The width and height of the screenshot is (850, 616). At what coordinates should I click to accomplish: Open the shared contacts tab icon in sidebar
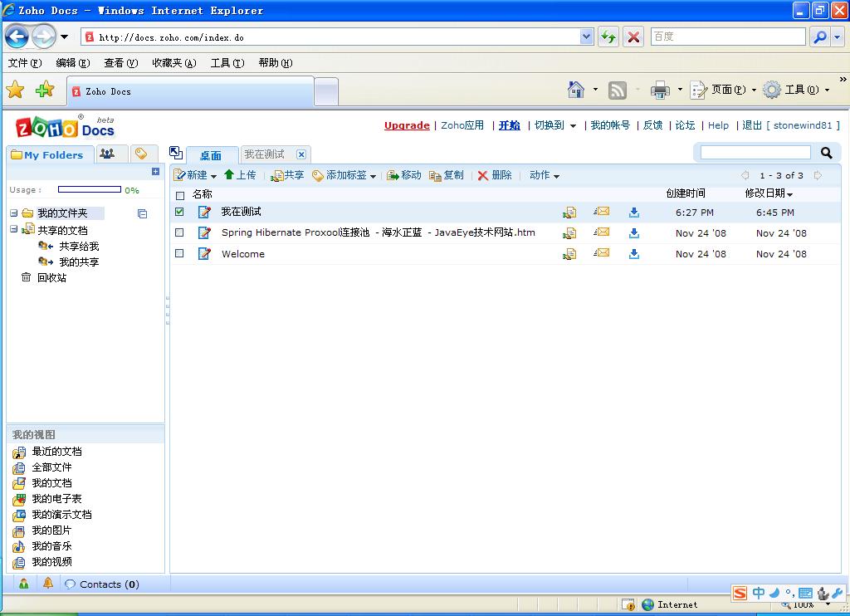click(107, 154)
